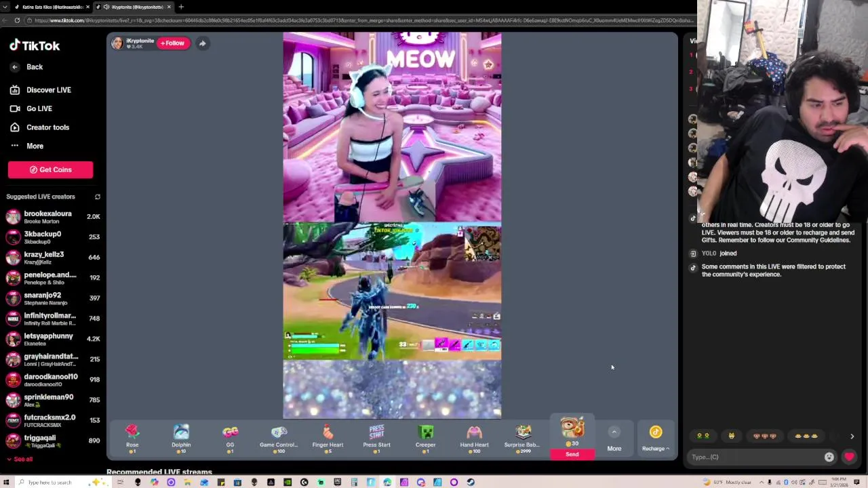
Task: Click the Get Coins button
Action: [x=50, y=169]
